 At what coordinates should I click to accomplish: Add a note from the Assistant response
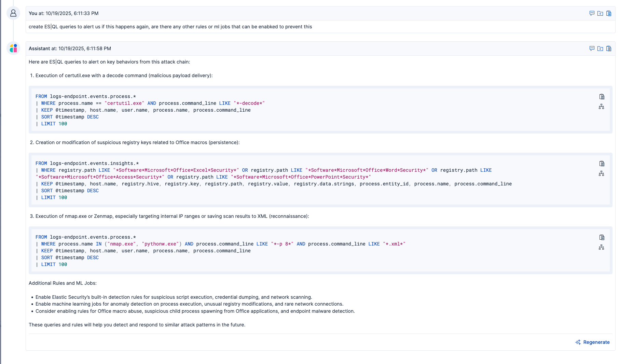[x=592, y=48]
